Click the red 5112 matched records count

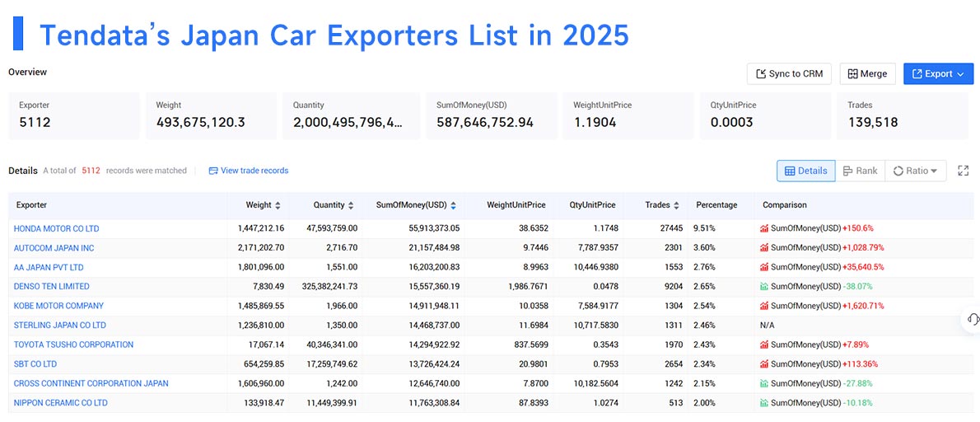(91, 170)
